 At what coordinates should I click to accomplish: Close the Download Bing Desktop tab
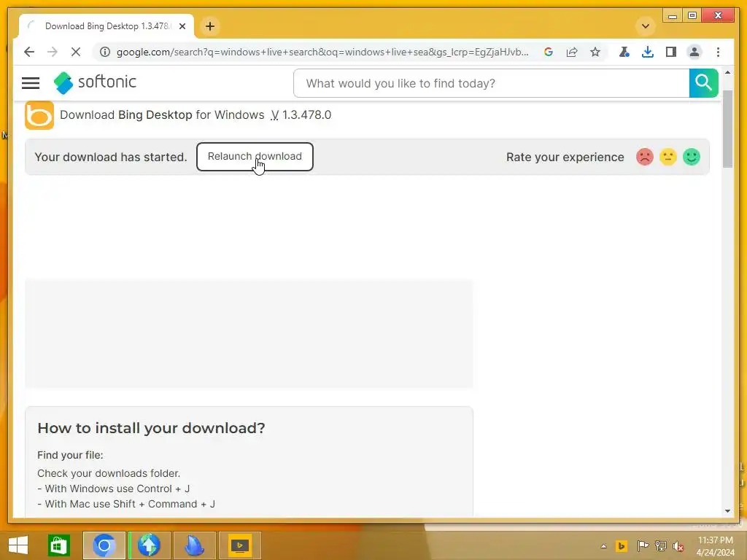click(182, 26)
